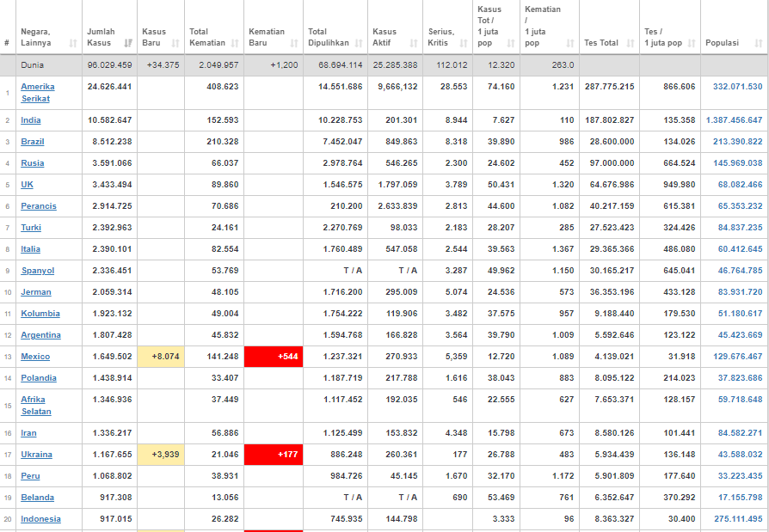The height and width of the screenshot is (532, 769).
Task: Click population link 213.390.822
Action: [738, 142]
